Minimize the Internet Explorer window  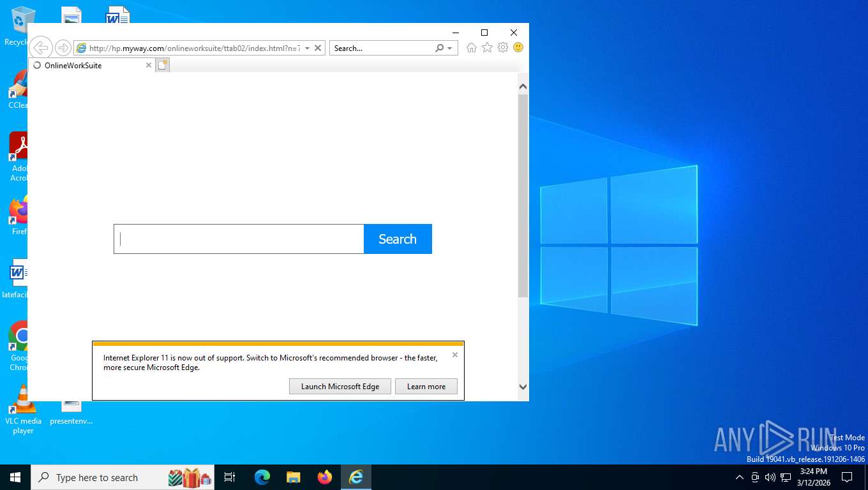[x=456, y=33]
